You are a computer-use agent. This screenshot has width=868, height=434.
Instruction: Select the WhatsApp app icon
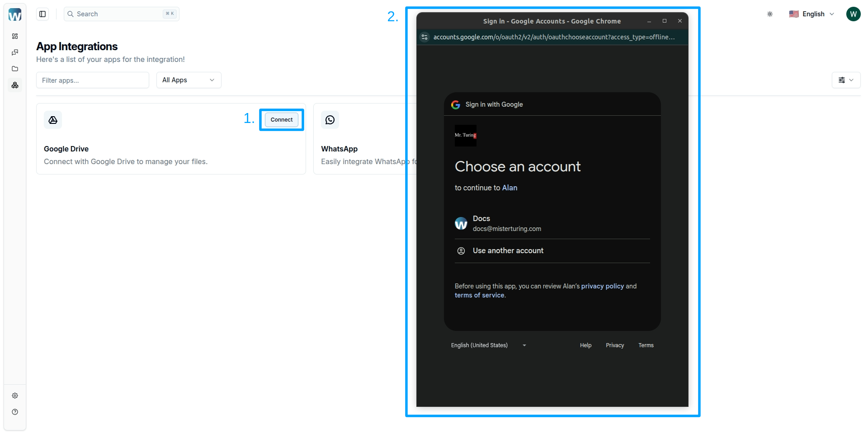[x=330, y=119]
